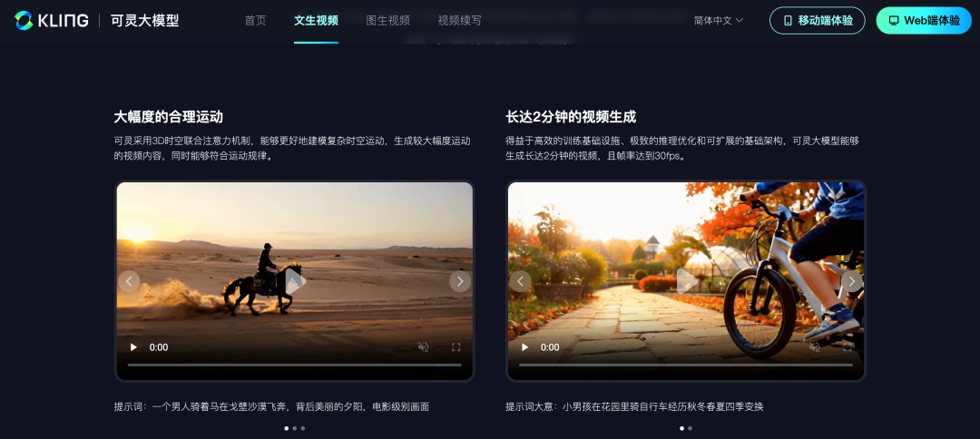Seek on the bicycle video progress bar
Screen dimensions: 980x439
(x=686, y=365)
